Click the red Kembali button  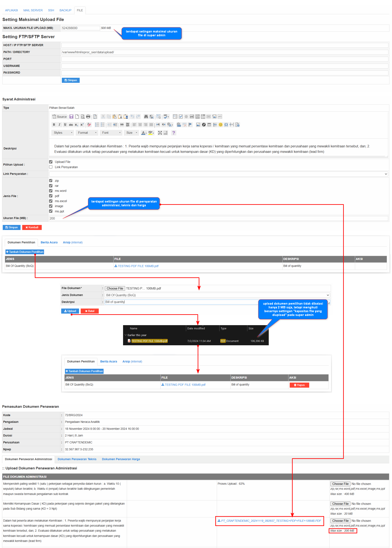pyautogui.click(x=32, y=227)
